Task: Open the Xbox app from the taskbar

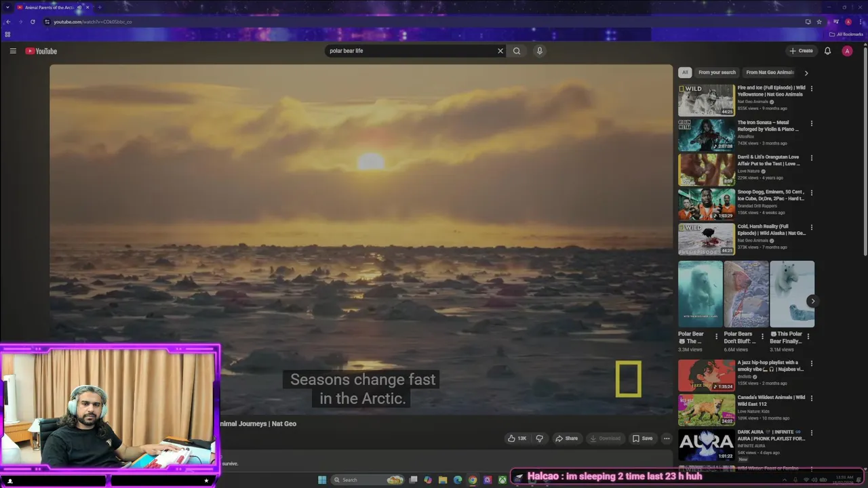Action: point(502,480)
